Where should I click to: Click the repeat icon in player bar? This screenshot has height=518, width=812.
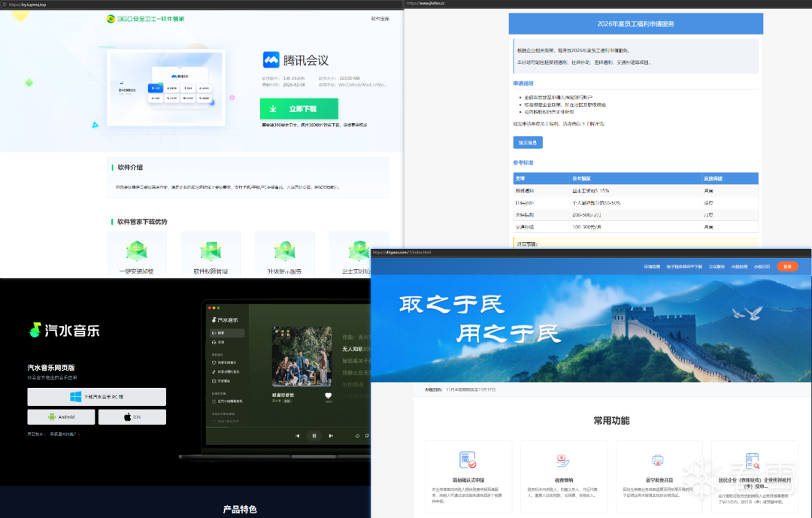pyautogui.click(x=357, y=435)
